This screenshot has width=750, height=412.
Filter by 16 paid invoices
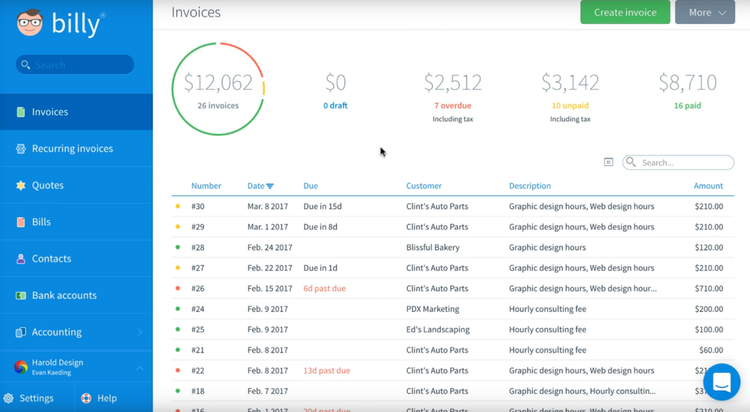[x=687, y=106]
